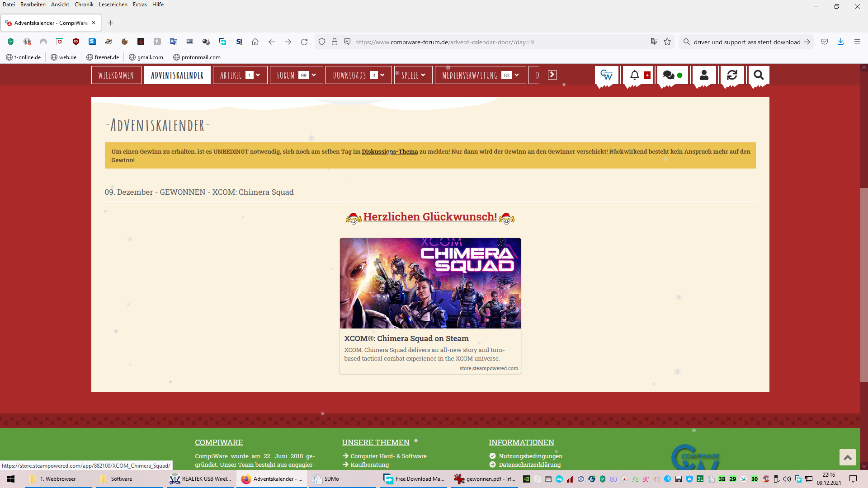868x488 pixels.
Task: Open notifications bell with 4 alerts
Action: click(638, 75)
